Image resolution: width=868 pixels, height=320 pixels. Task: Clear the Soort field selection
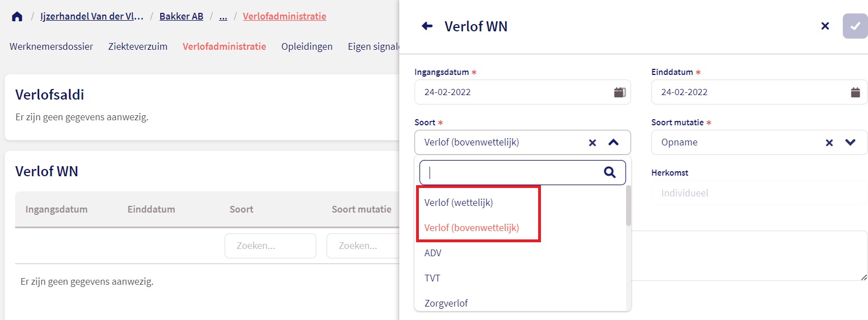(x=592, y=143)
